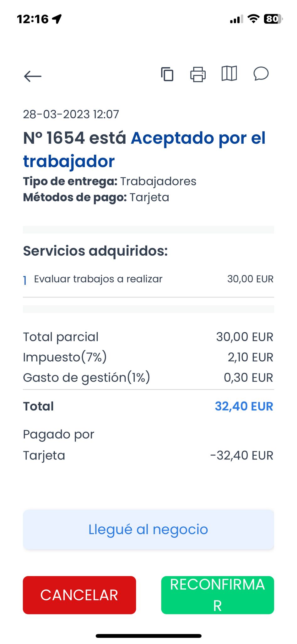Image resolution: width=297 pixels, height=644 pixels.
Task: Tap the red CANCELAR button
Action: pyautogui.click(x=79, y=595)
